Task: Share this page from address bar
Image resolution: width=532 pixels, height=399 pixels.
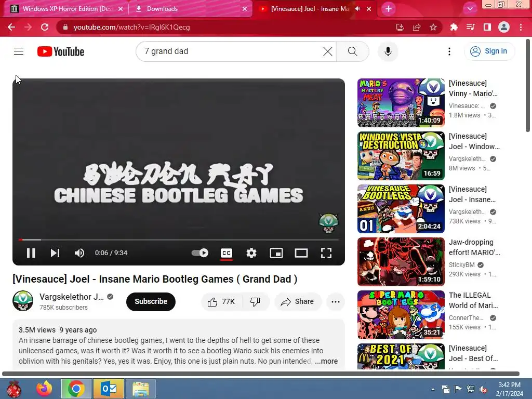Action: (416, 27)
